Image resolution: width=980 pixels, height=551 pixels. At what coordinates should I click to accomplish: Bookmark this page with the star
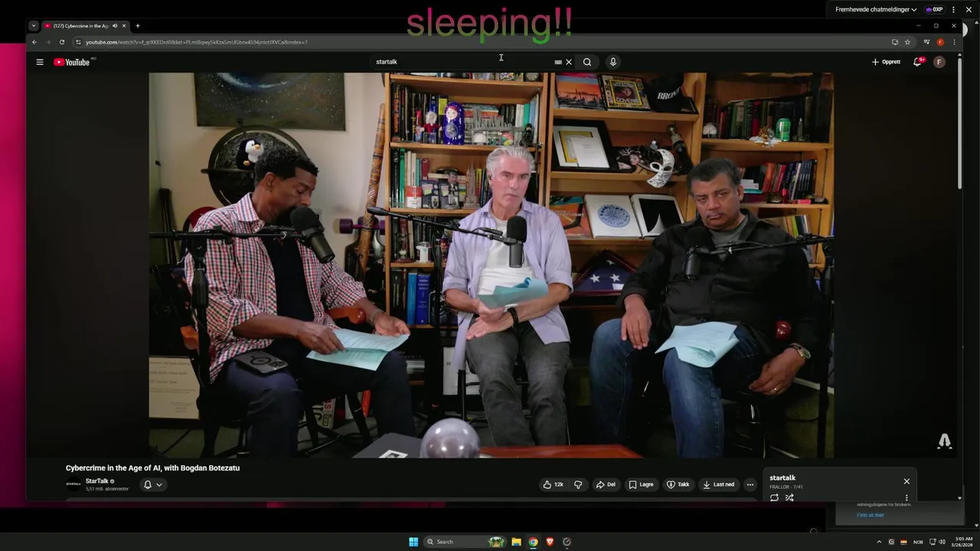click(907, 42)
